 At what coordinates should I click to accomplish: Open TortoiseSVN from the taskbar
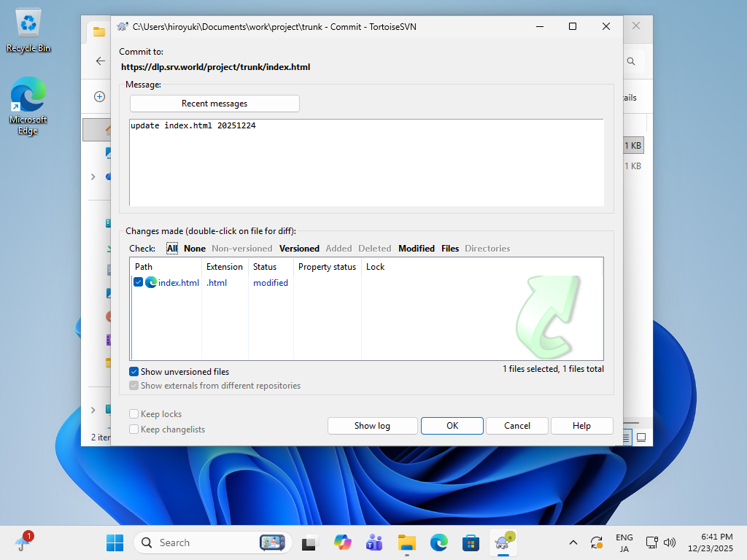[x=503, y=542]
